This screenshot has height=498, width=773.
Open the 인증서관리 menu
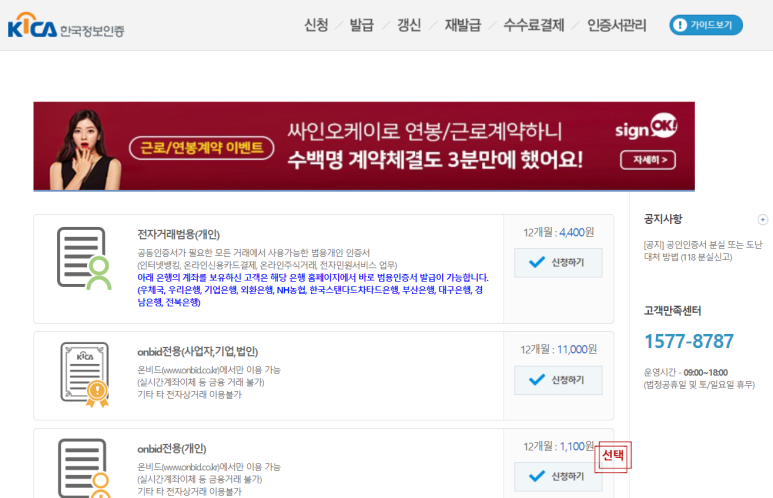(616, 25)
